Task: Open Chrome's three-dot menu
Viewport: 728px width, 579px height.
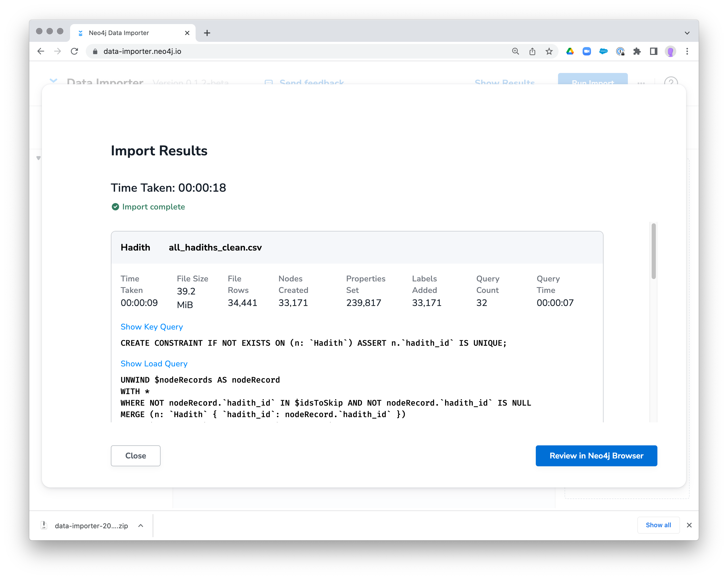Action: tap(687, 51)
